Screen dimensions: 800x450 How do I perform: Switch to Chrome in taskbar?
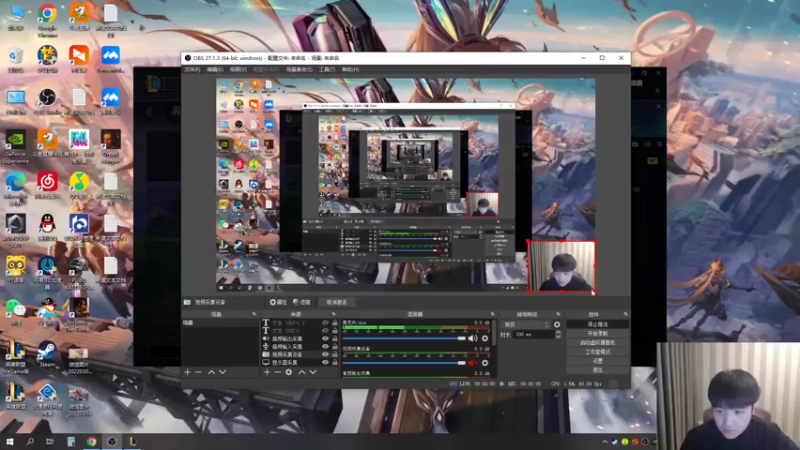pyautogui.click(x=91, y=441)
